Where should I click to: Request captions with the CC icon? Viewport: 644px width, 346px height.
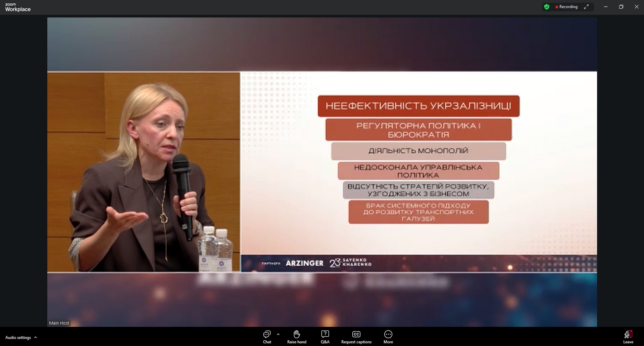coord(356,337)
